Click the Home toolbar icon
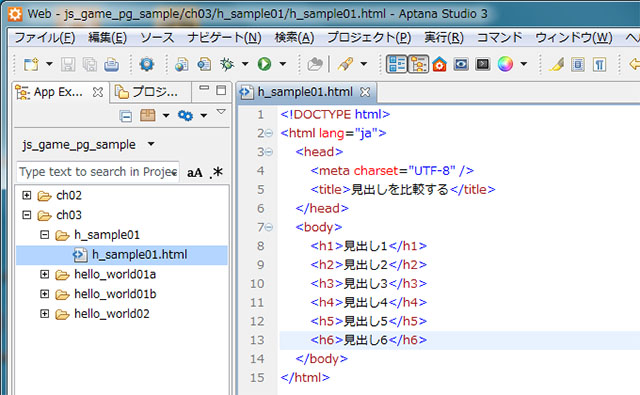Image resolution: width=640 pixels, height=395 pixels. [x=439, y=64]
